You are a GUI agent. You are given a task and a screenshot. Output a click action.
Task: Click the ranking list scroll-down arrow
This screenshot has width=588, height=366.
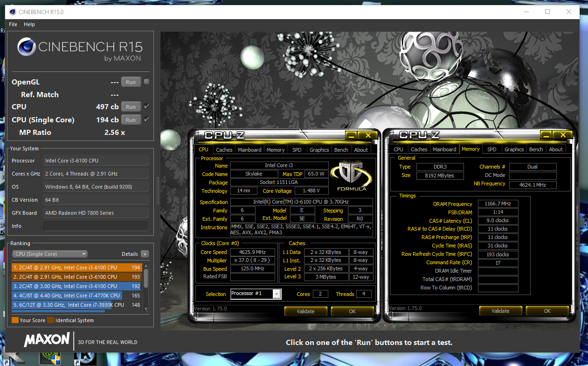point(146,309)
